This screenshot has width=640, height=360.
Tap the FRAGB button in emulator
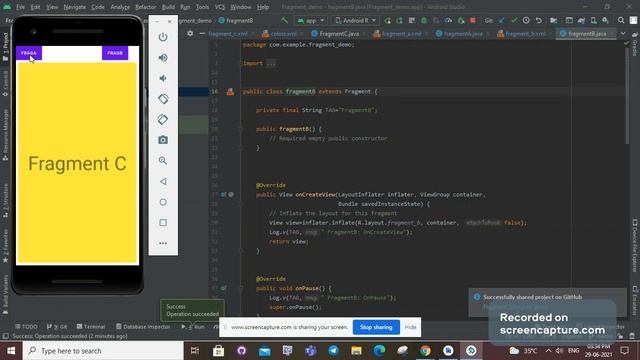click(x=115, y=53)
